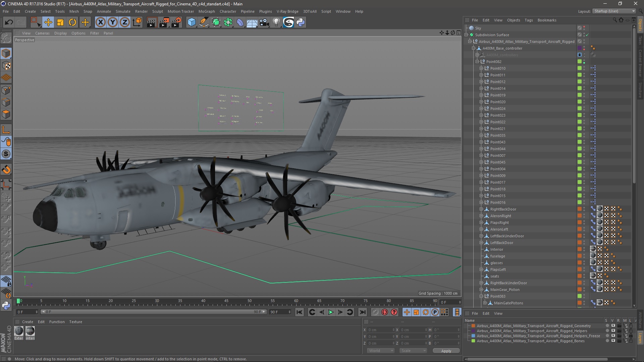
Task: Click the Geometry layer orange color swatch
Action: (x=473, y=326)
